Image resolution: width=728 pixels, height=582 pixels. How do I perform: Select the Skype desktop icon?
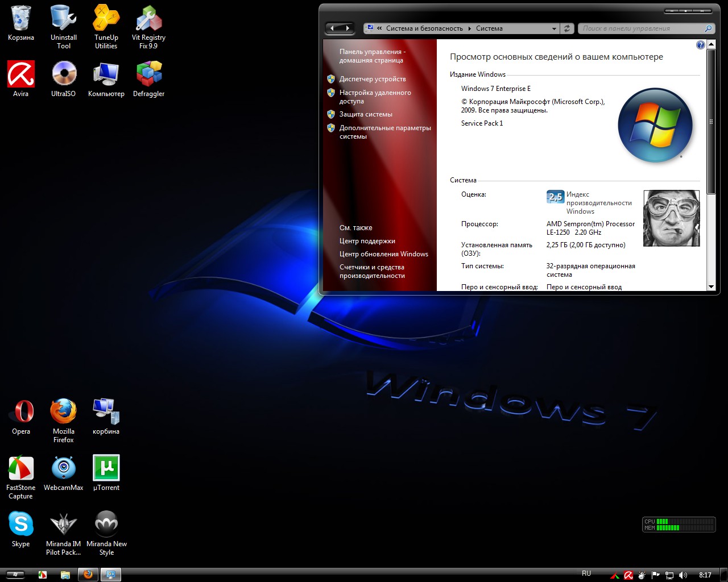click(x=21, y=529)
